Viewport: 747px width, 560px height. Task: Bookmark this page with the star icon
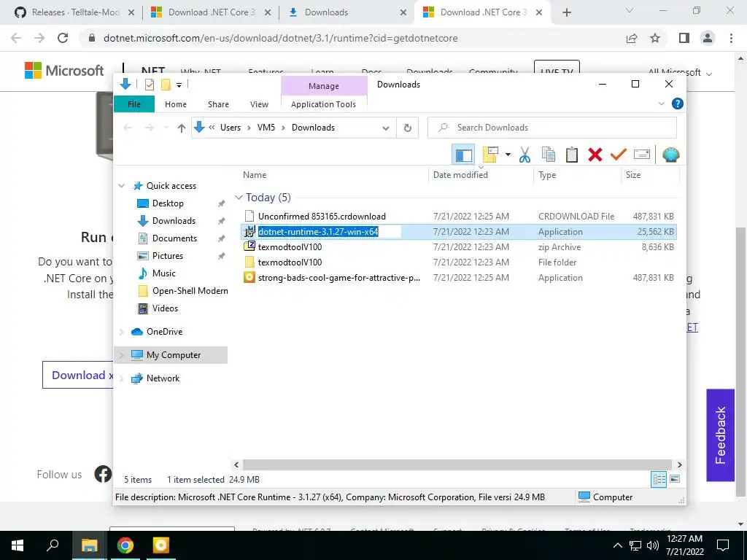pyautogui.click(x=655, y=38)
